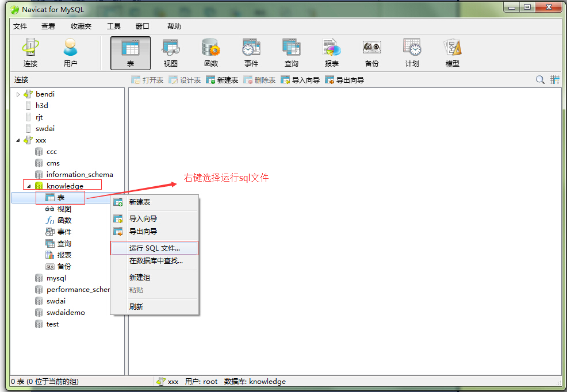
Task: Choose 在数据库中查找... in the context menu
Action: [x=155, y=261]
